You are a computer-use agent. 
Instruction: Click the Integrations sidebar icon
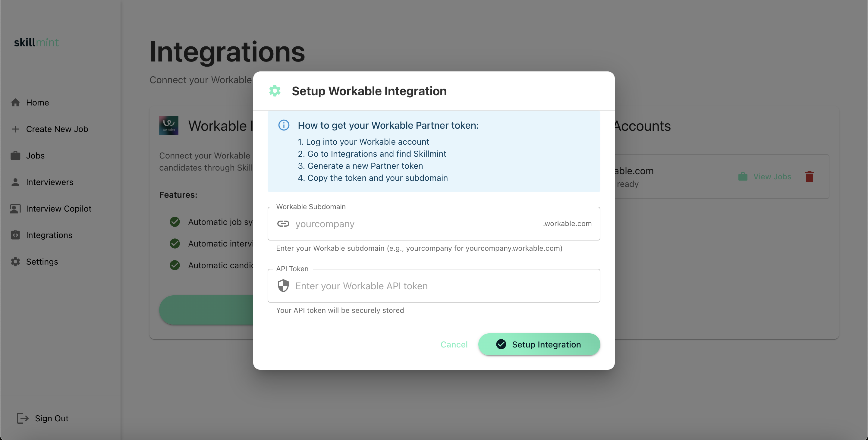[15, 235]
